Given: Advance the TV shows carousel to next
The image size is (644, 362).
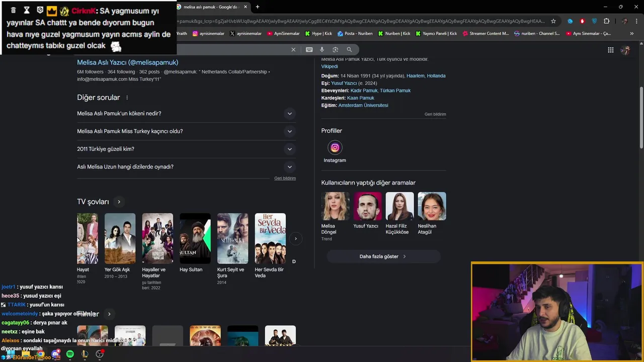Looking at the screenshot, I should point(296,239).
